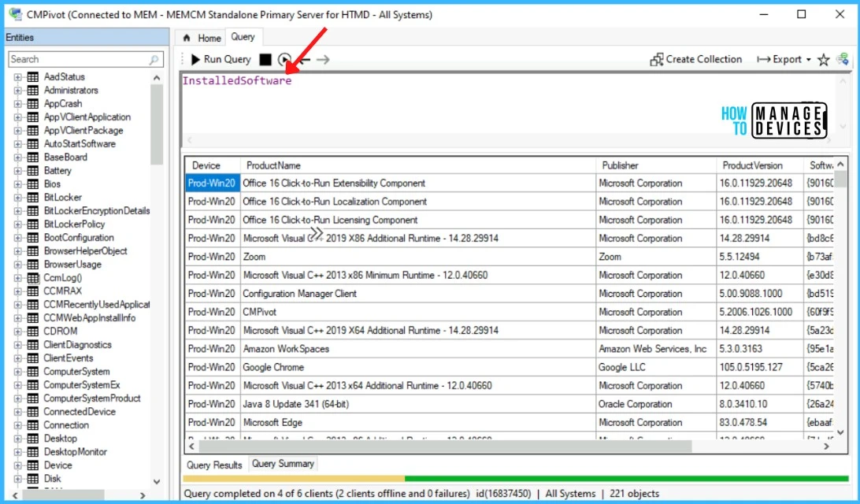Viewport: 860px width, 504px height.
Task: Open the Query Summary tab
Action: point(283,464)
